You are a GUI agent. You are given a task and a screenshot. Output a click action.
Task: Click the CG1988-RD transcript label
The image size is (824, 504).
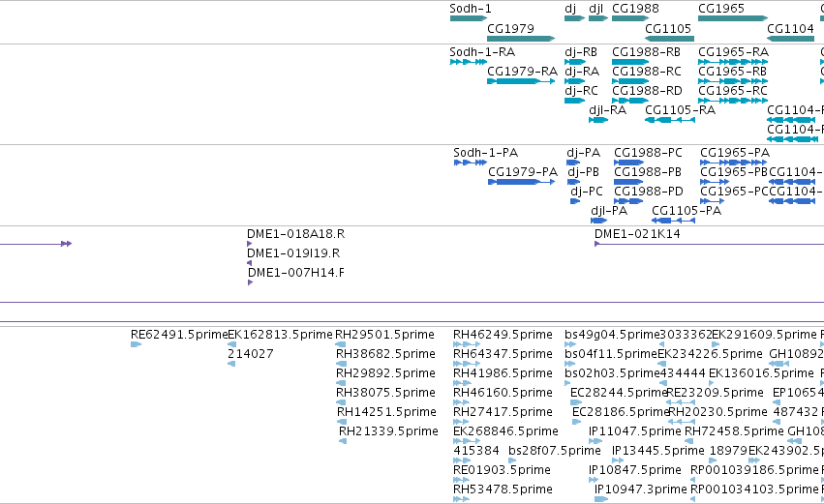pos(647,91)
